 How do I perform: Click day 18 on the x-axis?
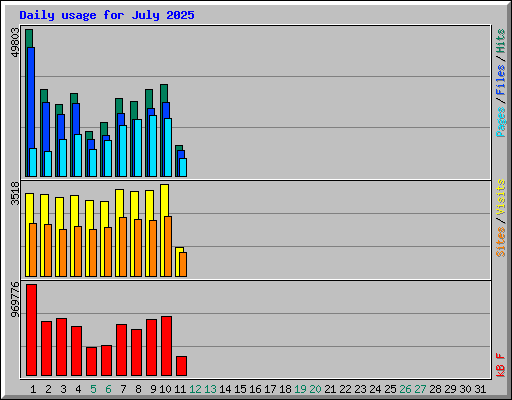pyautogui.click(x=285, y=389)
